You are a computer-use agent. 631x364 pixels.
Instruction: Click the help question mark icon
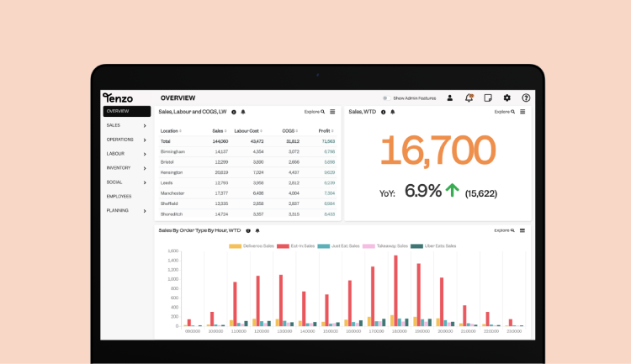[526, 98]
